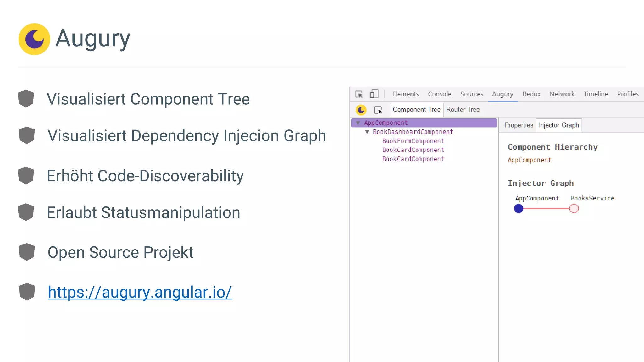
Task: Open the Redux devtools tab
Action: (x=531, y=94)
